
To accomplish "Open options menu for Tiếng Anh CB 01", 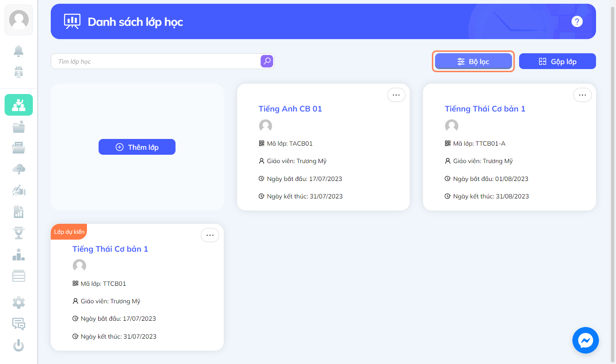I will click(x=396, y=95).
